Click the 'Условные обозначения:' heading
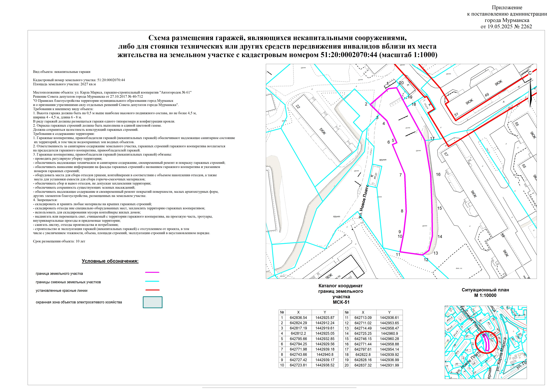This screenshot has height=392, width=554. (x=110, y=261)
